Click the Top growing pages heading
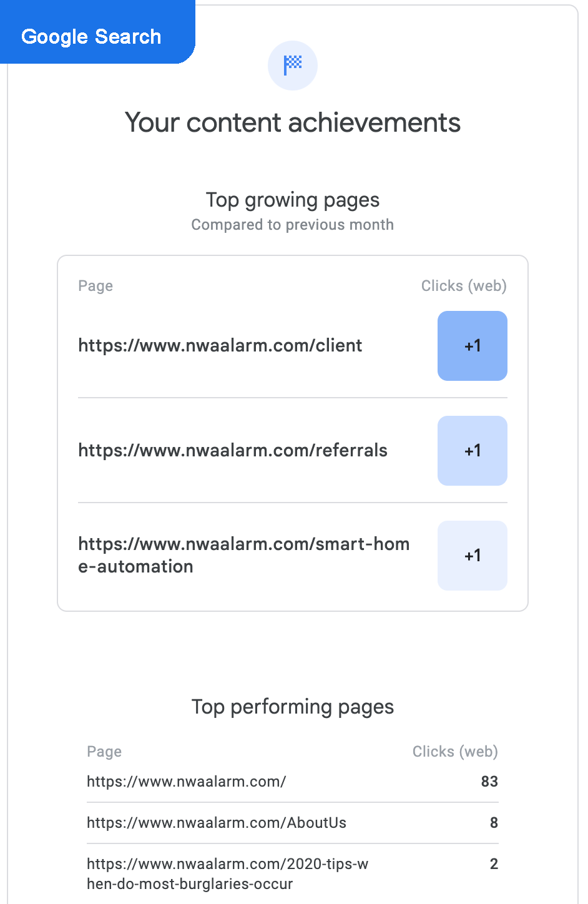This screenshot has height=904, width=588. [293, 200]
